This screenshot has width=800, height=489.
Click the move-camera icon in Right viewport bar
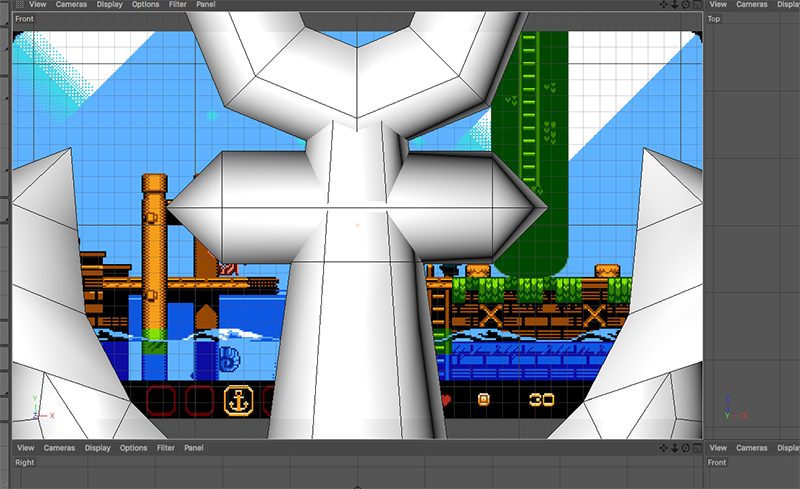(x=663, y=448)
